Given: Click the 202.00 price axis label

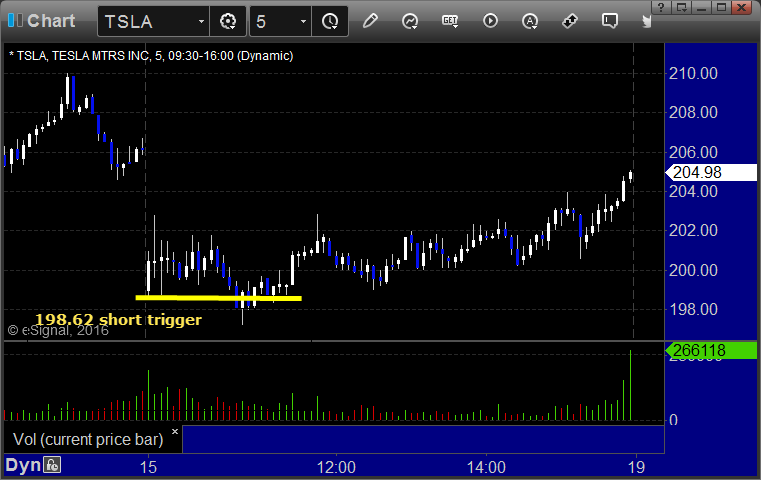Looking at the screenshot, I should pos(693,230).
